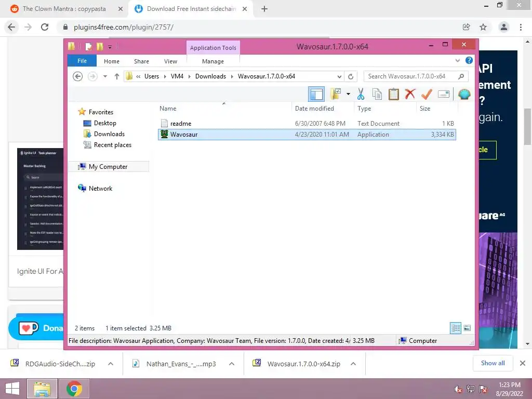Open Recent places in navigation pane

pyautogui.click(x=112, y=145)
